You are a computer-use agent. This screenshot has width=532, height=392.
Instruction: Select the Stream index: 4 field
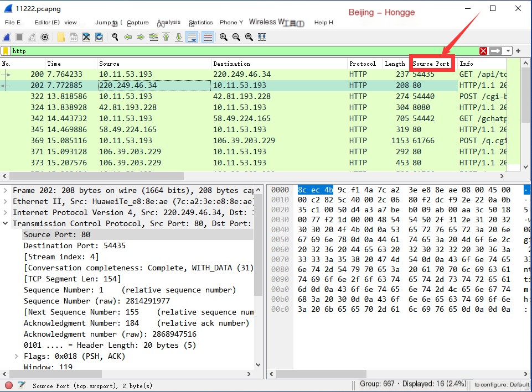click(x=61, y=257)
